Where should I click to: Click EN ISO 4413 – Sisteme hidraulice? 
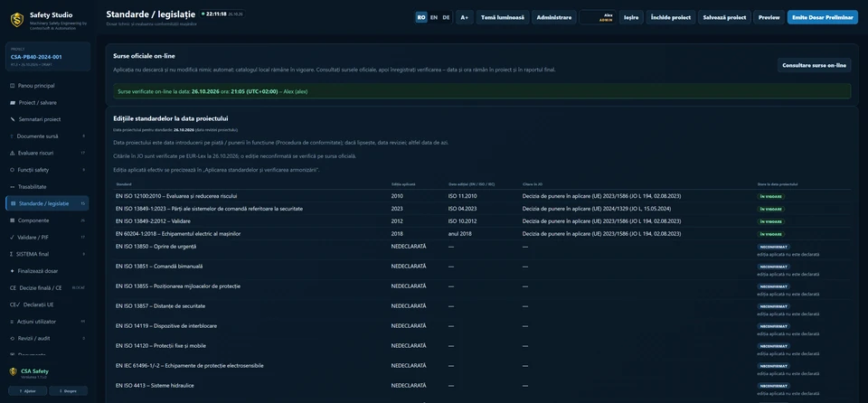pos(155,385)
